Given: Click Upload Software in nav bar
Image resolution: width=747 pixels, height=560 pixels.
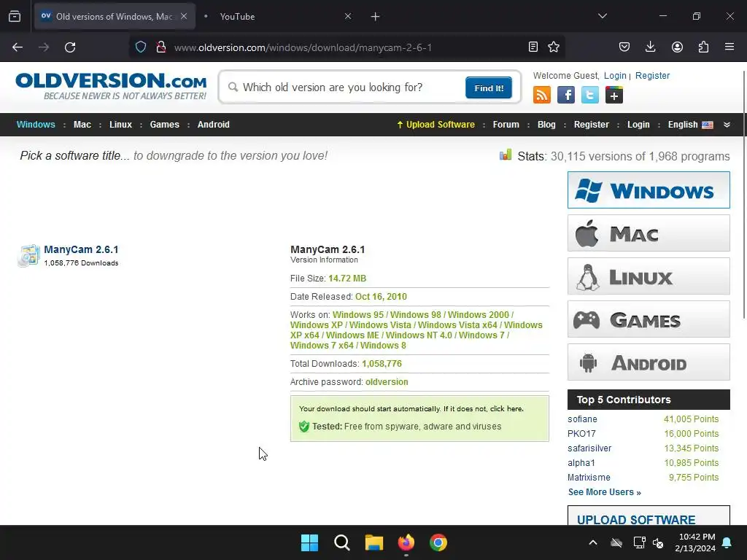Looking at the screenshot, I should [436, 124].
